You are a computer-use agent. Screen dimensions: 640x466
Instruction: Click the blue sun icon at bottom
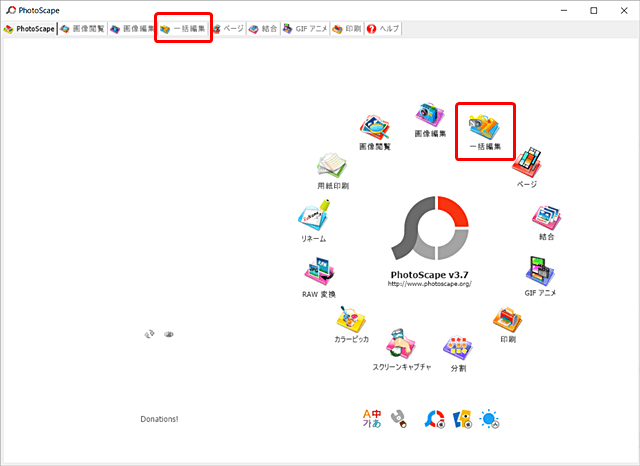[489, 419]
